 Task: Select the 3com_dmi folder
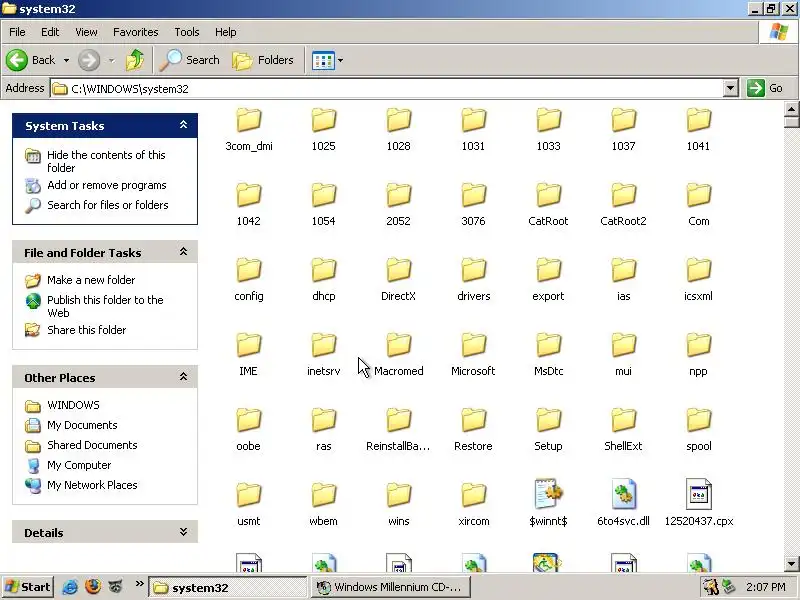click(x=248, y=130)
